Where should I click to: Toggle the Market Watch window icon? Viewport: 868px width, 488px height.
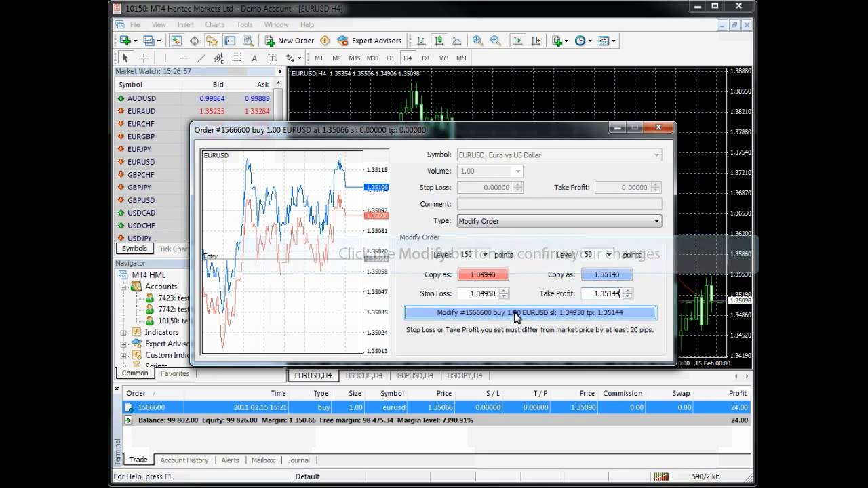177,41
